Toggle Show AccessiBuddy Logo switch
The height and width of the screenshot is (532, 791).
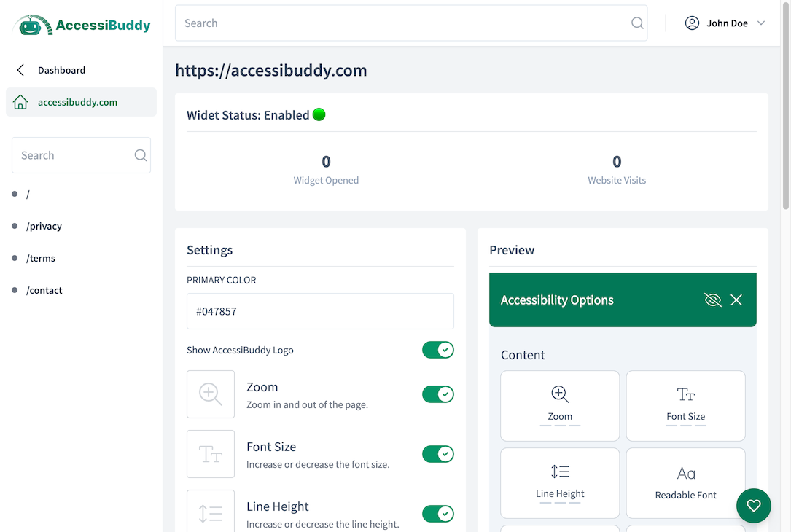pyautogui.click(x=438, y=350)
